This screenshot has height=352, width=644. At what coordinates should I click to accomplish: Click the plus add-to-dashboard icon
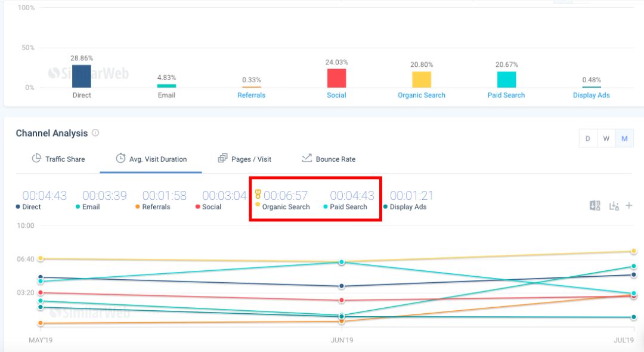click(x=629, y=205)
